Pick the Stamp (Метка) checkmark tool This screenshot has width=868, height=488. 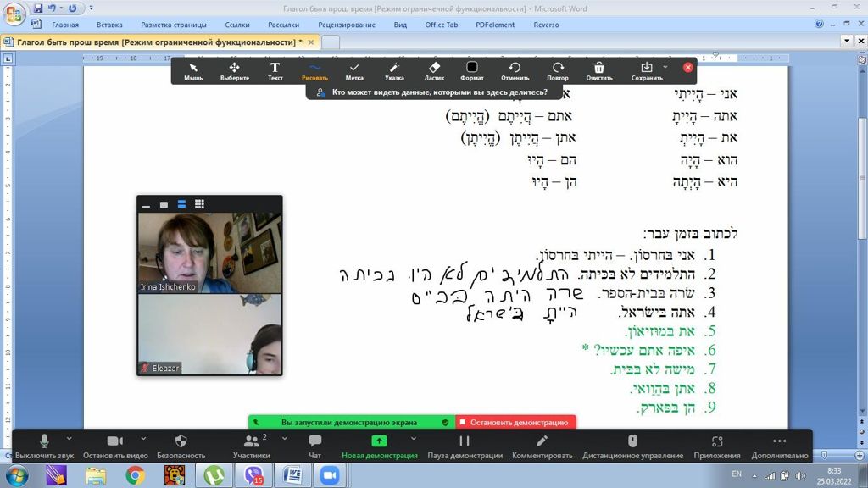point(354,70)
